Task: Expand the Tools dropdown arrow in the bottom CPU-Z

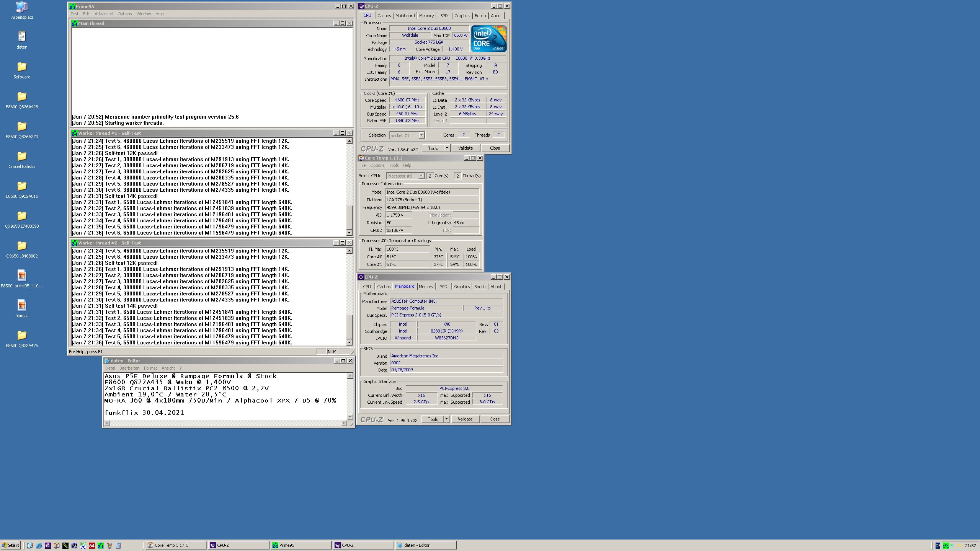Action: (446, 419)
